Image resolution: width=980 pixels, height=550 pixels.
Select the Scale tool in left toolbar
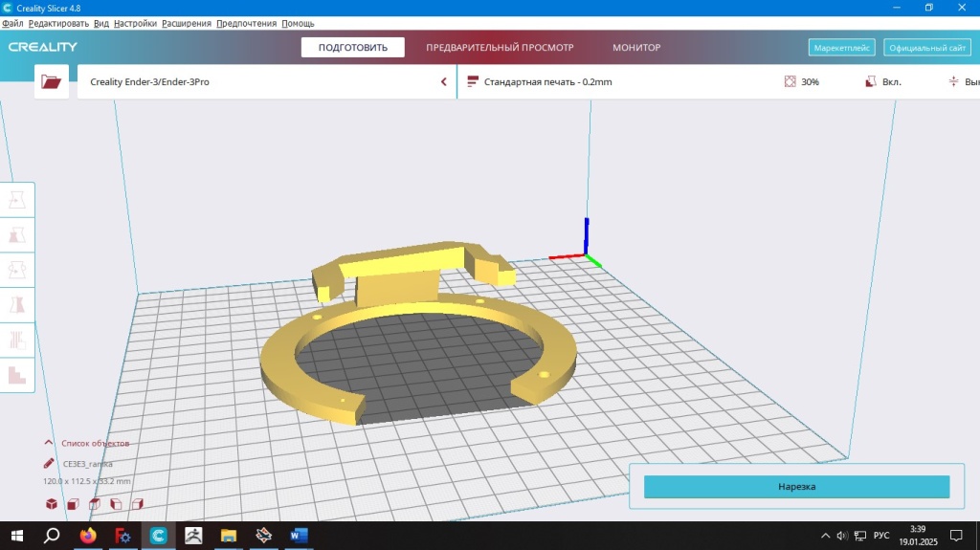[x=17, y=235]
